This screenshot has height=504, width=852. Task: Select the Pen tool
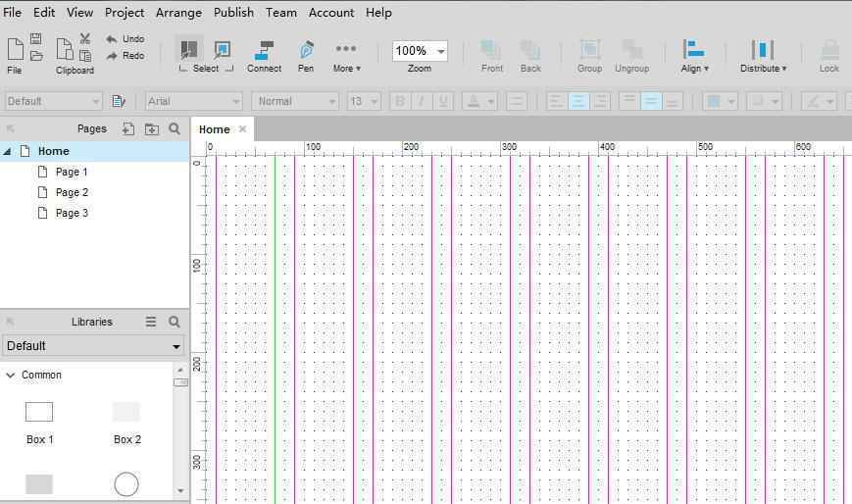tap(306, 57)
